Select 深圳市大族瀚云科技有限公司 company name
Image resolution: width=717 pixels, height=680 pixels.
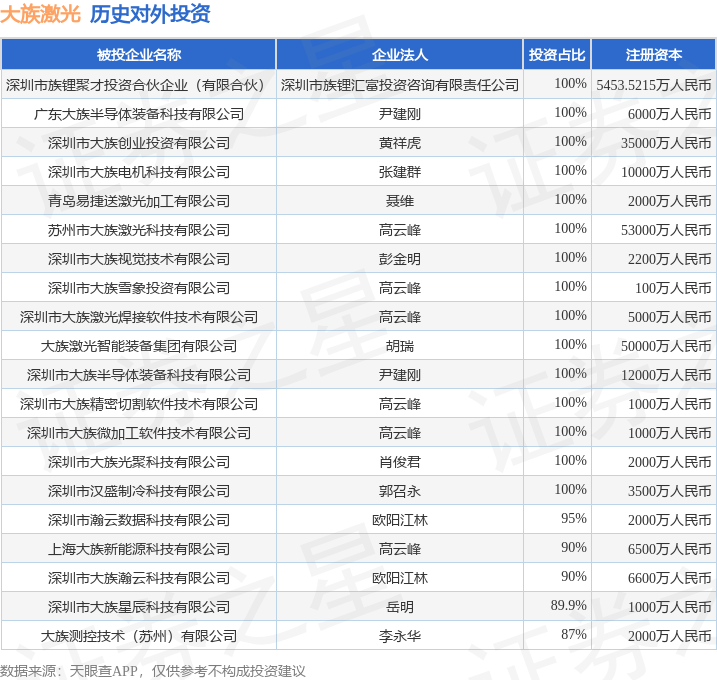139,578
